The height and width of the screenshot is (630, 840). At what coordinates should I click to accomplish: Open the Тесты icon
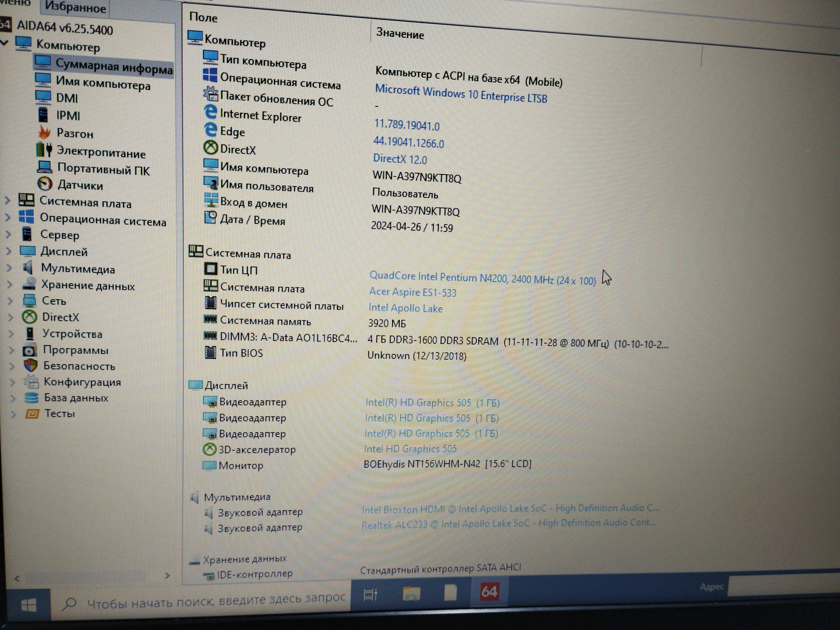pyautogui.click(x=32, y=413)
